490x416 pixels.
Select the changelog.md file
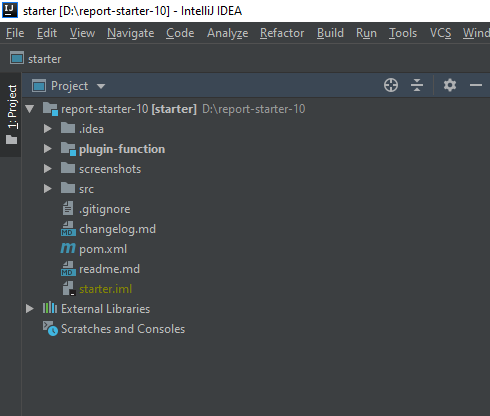(x=117, y=229)
